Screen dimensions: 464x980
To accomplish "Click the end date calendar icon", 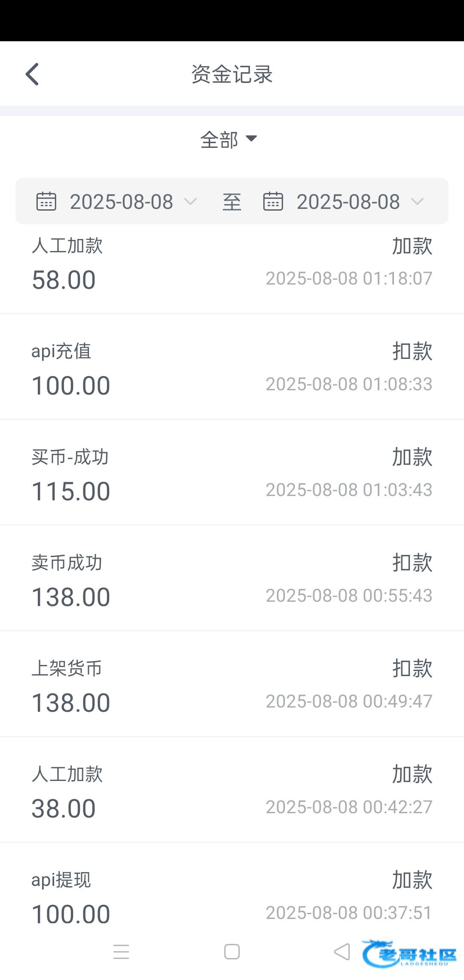I will click(x=273, y=201).
